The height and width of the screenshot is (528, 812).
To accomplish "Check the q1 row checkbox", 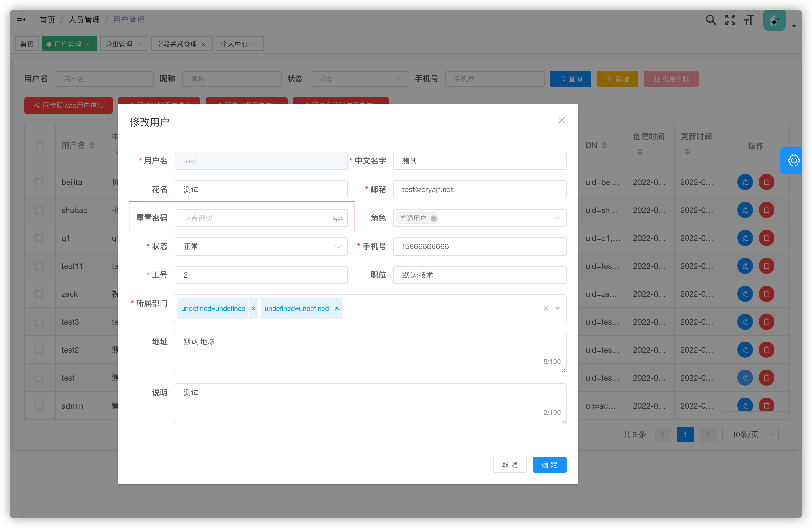I will pyautogui.click(x=39, y=238).
